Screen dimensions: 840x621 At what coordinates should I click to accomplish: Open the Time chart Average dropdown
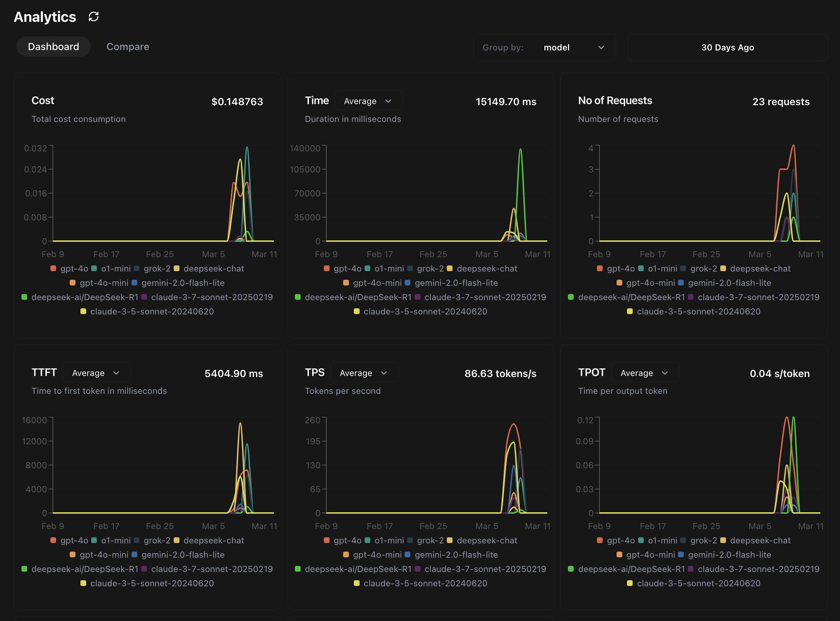tap(368, 101)
